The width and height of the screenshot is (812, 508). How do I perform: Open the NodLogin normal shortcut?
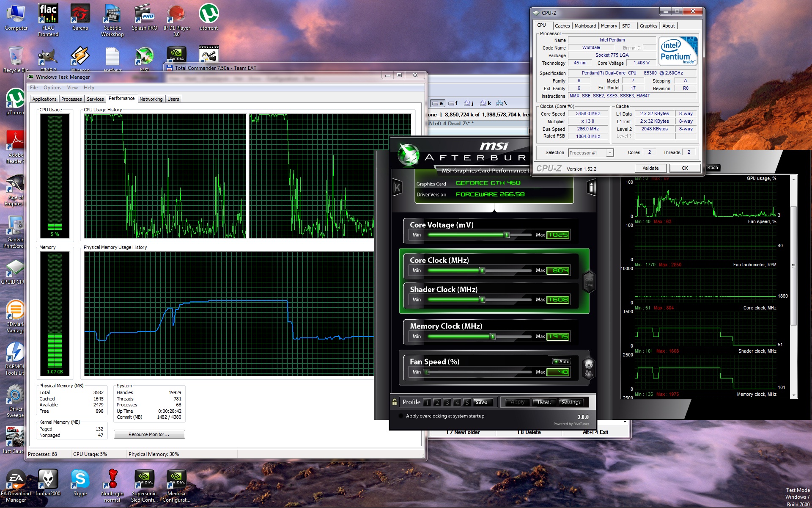click(x=112, y=486)
